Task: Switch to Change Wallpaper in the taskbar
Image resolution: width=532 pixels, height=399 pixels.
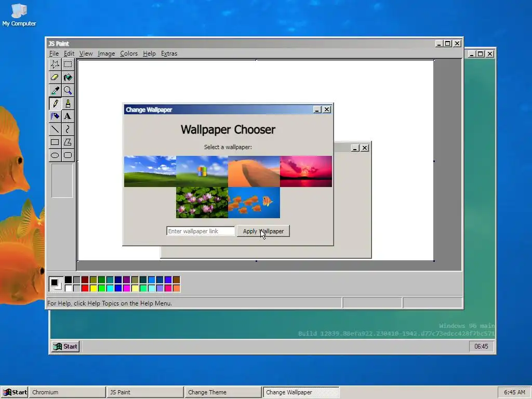Action: [x=301, y=392]
